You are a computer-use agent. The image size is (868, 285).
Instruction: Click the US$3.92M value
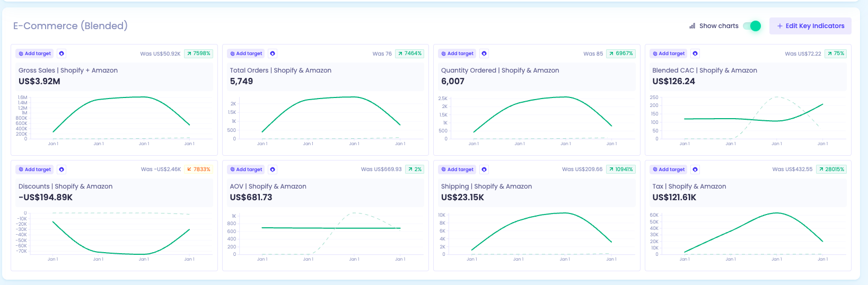pyautogui.click(x=39, y=82)
